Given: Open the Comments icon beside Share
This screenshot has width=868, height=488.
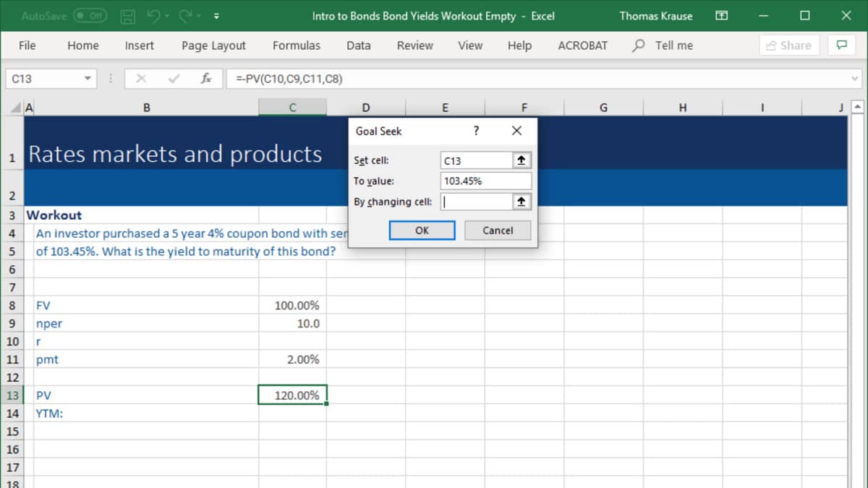Looking at the screenshot, I should pyautogui.click(x=841, y=45).
